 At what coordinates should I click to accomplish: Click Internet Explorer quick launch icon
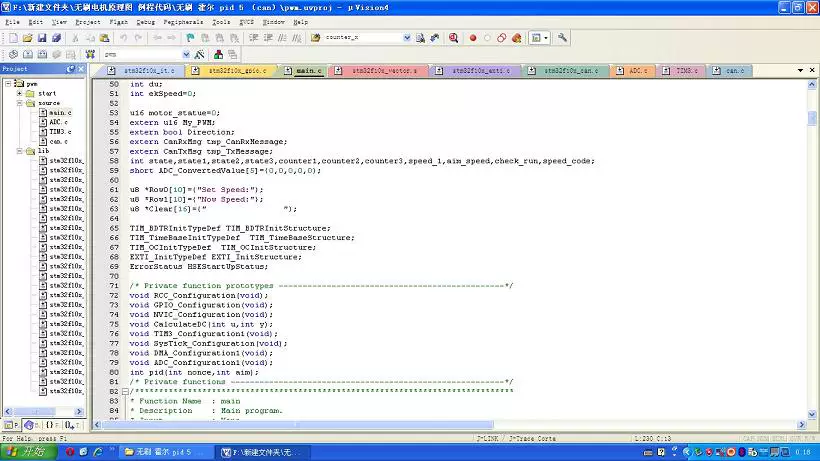click(97, 452)
